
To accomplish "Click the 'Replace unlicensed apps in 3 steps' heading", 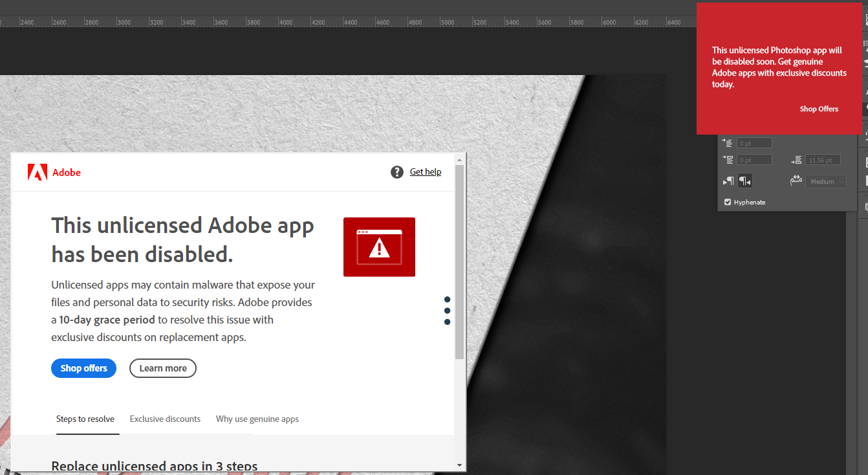I will coord(155,466).
